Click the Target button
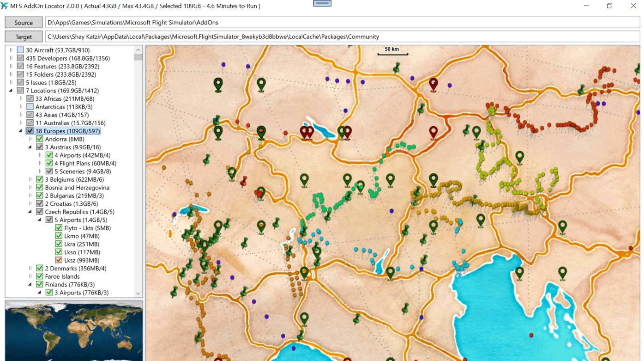 [24, 37]
